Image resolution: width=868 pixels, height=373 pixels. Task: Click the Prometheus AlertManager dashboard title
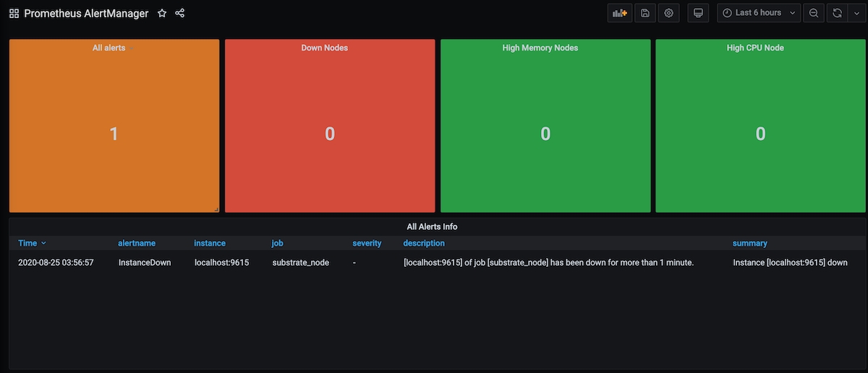coord(86,13)
